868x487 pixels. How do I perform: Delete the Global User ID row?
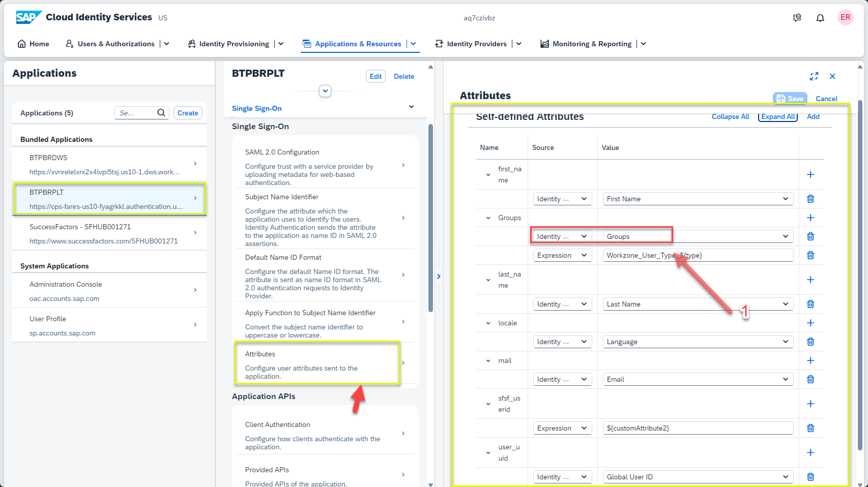click(x=811, y=477)
